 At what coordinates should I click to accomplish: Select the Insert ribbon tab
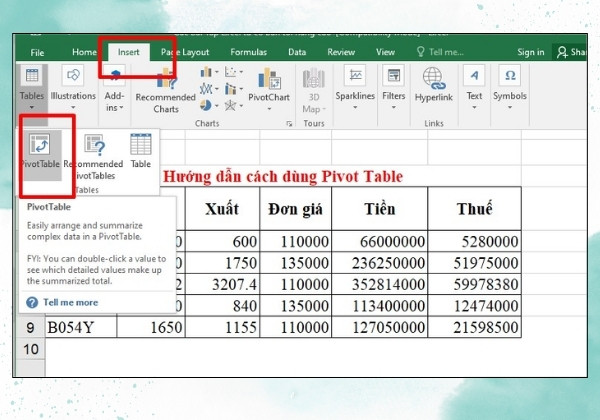[x=129, y=52]
